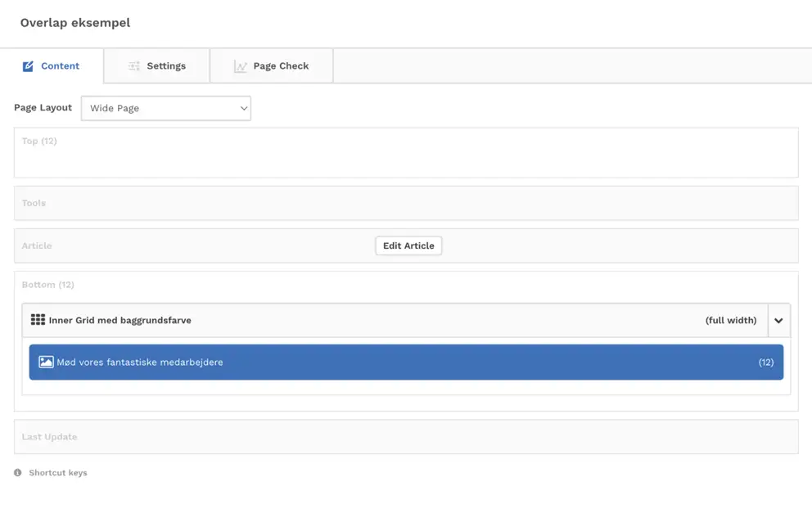Screen dimensions: 812x518
Task: Click the Last Update placeholder area
Action: tap(406, 437)
